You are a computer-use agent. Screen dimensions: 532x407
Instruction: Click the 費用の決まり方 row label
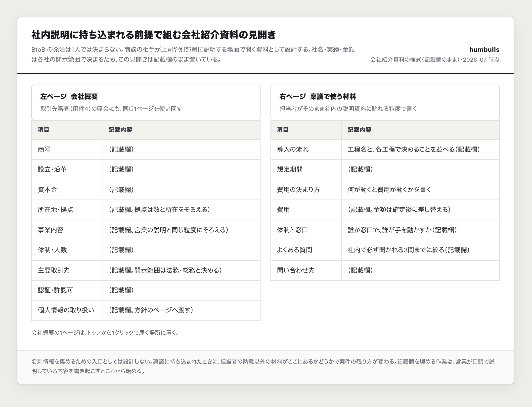coord(298,190)
